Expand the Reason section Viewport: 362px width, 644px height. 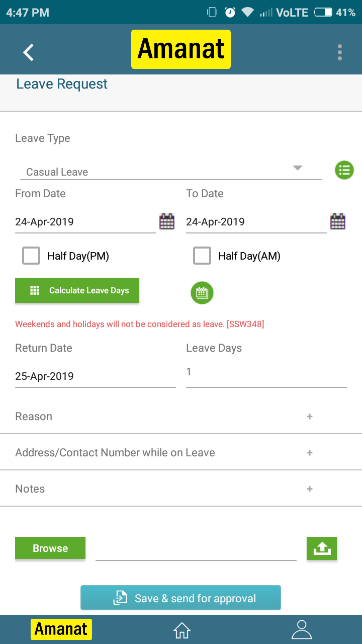[310, 417]
